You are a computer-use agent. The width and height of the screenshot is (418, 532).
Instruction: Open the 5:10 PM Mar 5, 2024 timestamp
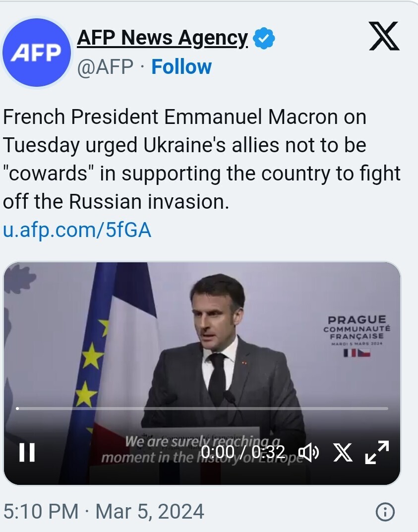104,511
